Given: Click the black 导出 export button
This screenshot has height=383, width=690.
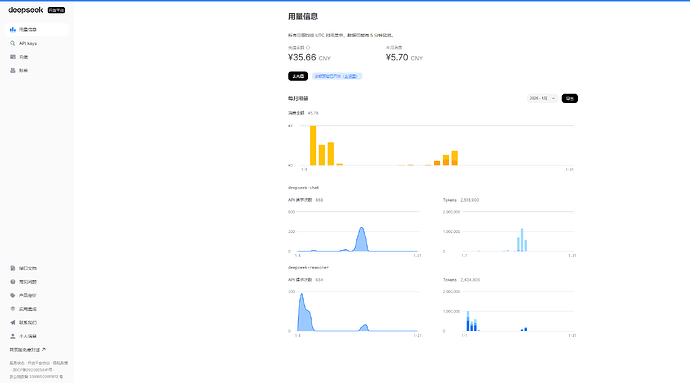Looking at the screenshot, I should (569, 98).
